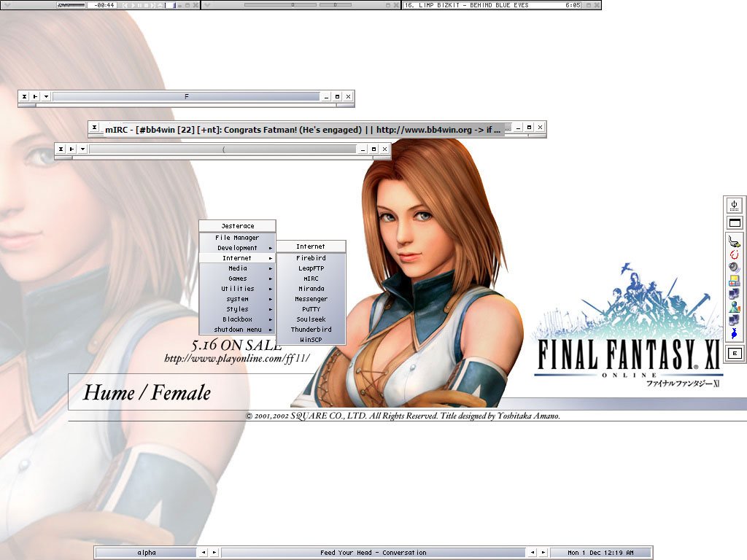This screenshot has width=747, height=560.
Task: Click the yellow monitor graph tray icon
Action: click(734, 281)
